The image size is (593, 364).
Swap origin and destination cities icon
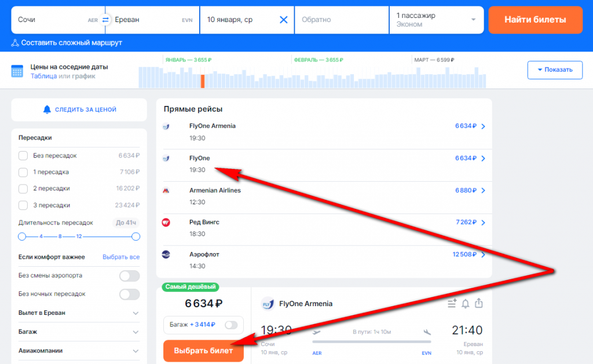pyautogui.click(x=105, y=20)
